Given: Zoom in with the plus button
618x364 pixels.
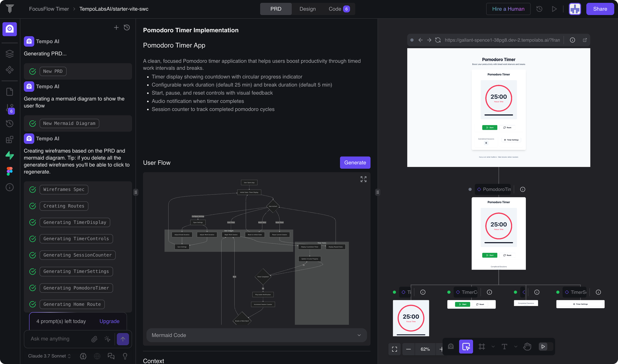Looking at the screenshot, I should [x=441, y=349].
